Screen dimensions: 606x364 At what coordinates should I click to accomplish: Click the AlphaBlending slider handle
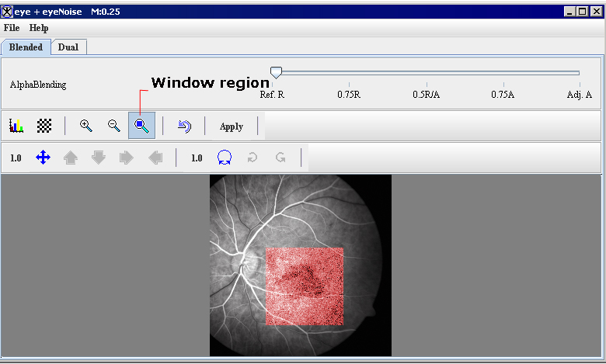click(276, 72)
